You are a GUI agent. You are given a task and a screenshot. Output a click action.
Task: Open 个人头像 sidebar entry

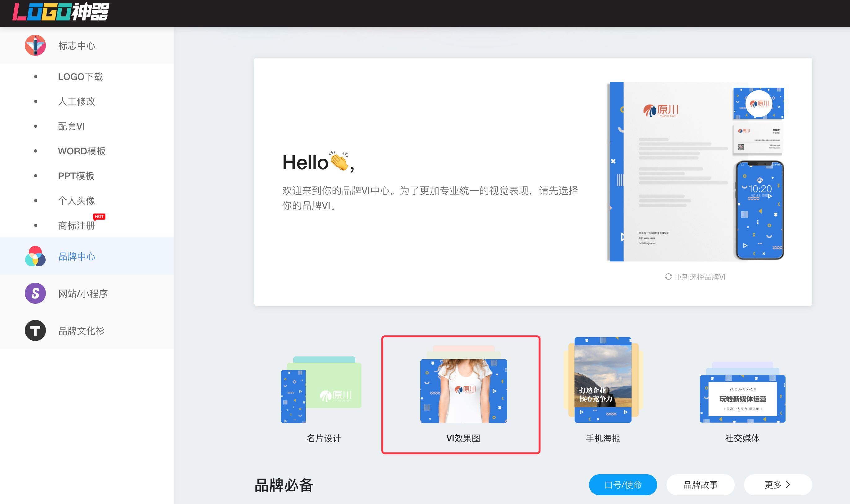[x=76, y=201]
